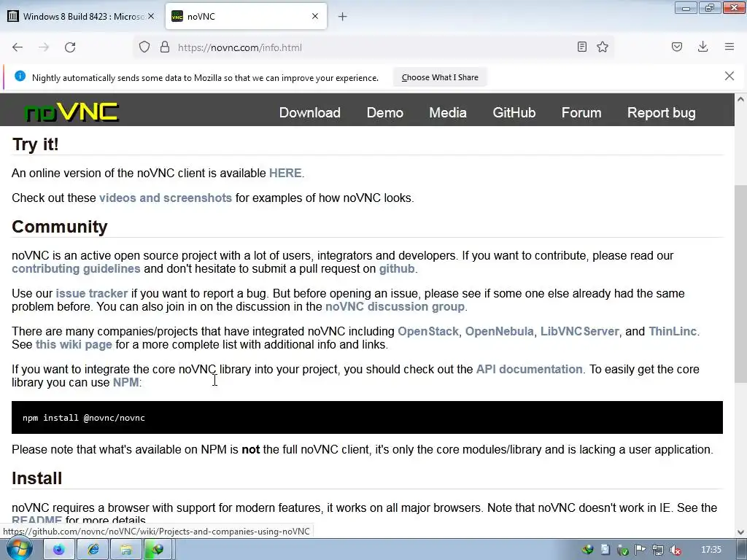Open this wiki page link

click(74, 344)
